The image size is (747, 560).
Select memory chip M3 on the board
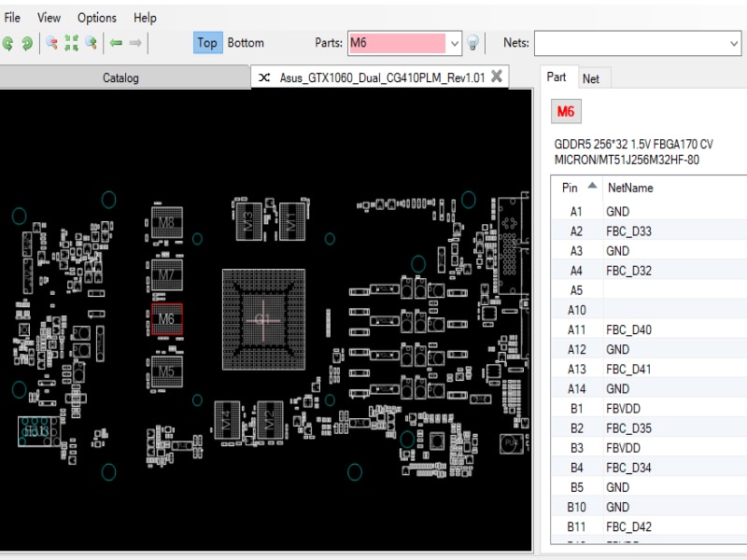click(x=249, y=221)
